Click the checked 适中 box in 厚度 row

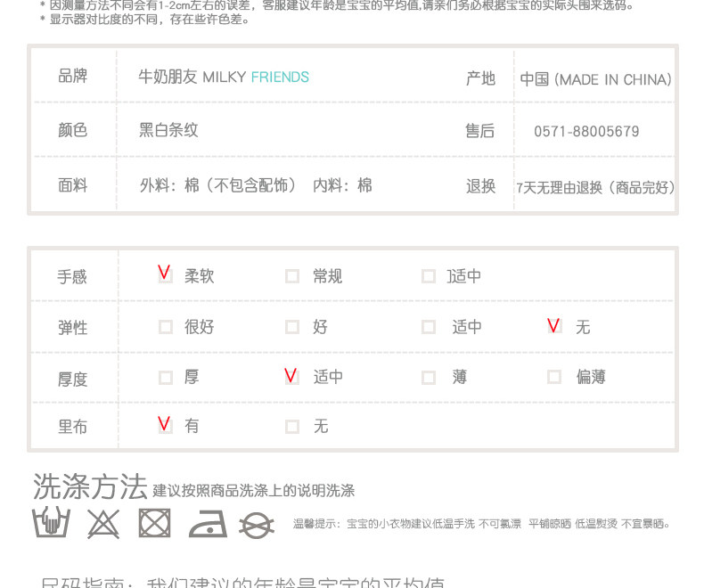click(x=291, y=376)
